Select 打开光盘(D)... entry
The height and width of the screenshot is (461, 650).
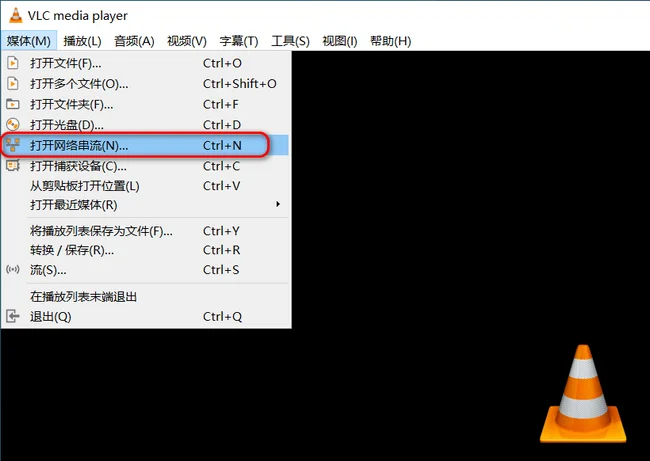pos(145,124)
